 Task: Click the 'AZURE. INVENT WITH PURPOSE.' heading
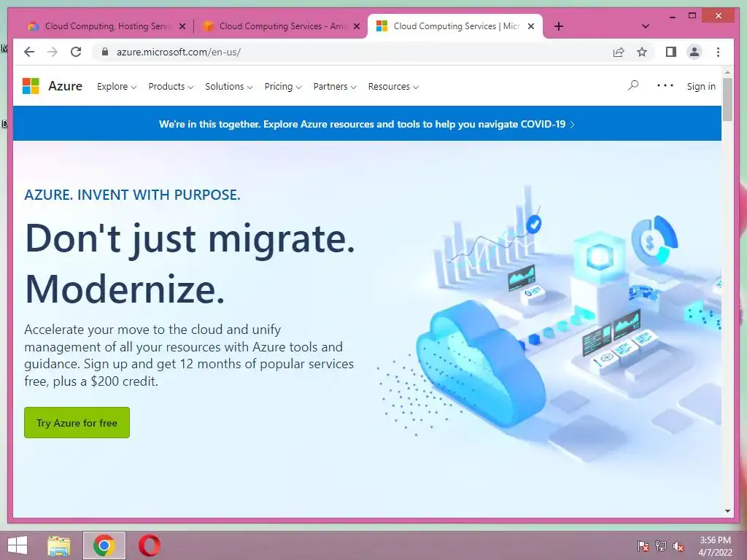click(x=132, y=195)
